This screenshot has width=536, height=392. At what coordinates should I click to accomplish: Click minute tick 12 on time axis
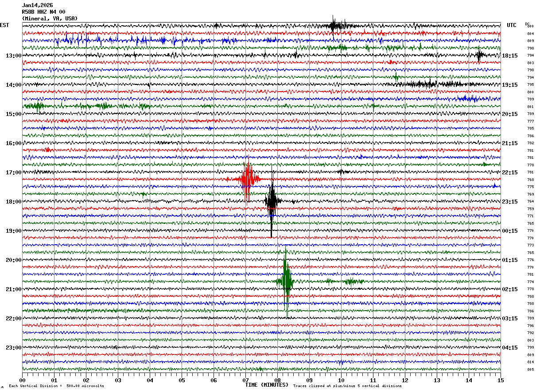coord(405,380)
